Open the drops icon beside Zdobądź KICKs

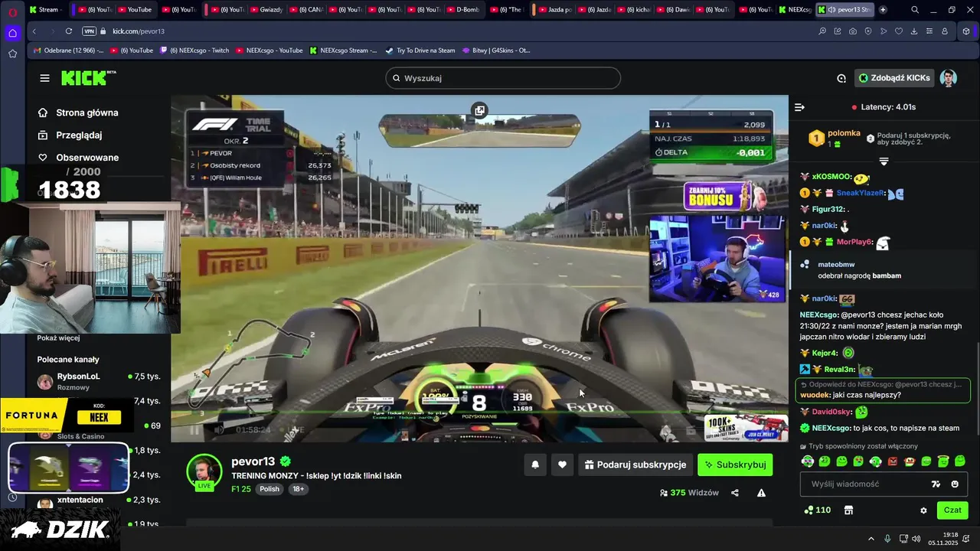[841, 78]
